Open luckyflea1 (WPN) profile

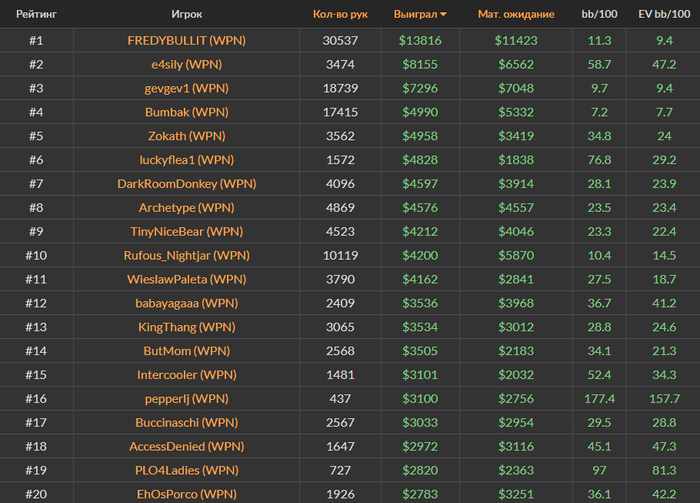pos(187,160)
